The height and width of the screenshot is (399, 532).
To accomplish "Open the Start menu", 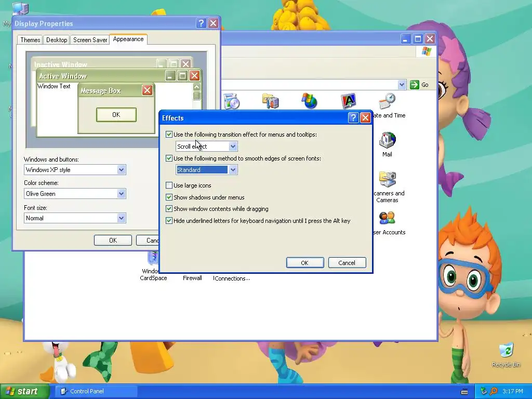I will coord(24,391).
